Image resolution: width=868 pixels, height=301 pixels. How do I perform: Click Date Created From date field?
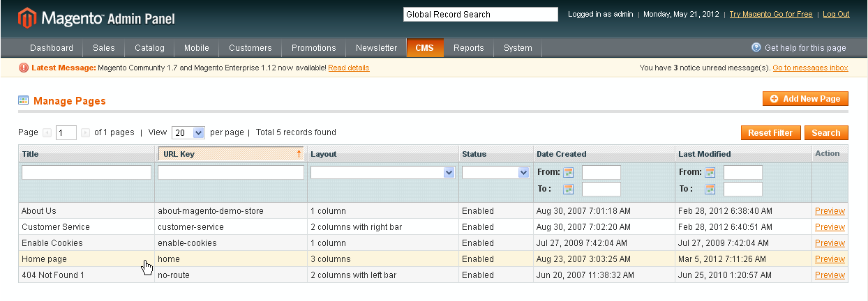[x=601, y=172]
